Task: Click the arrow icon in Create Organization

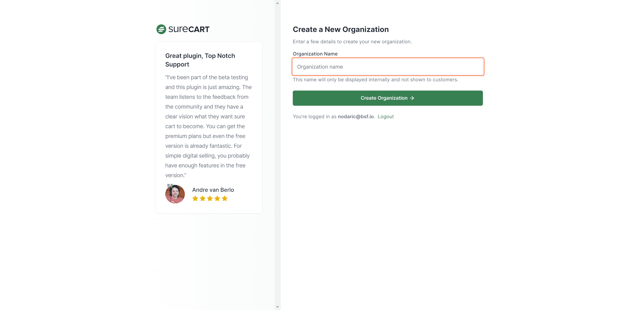Action: click(412, 98)
